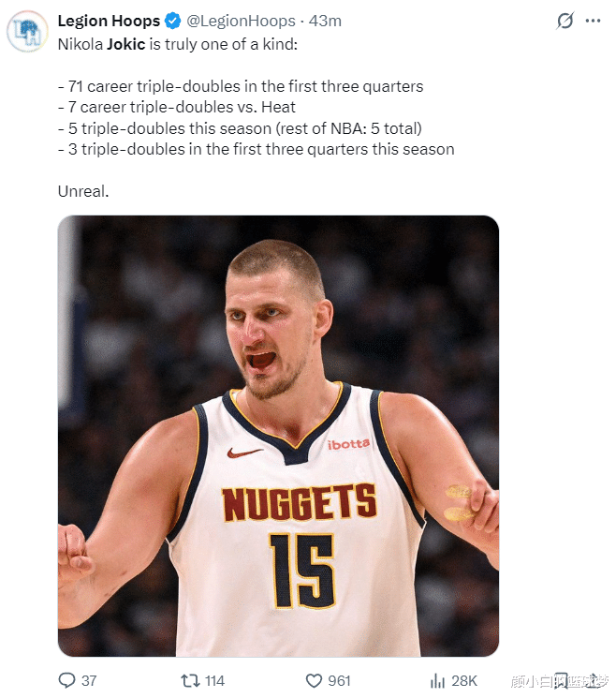Open the Nuggets player photo
This screenshot has height=698, width=616.
(278, 436)
